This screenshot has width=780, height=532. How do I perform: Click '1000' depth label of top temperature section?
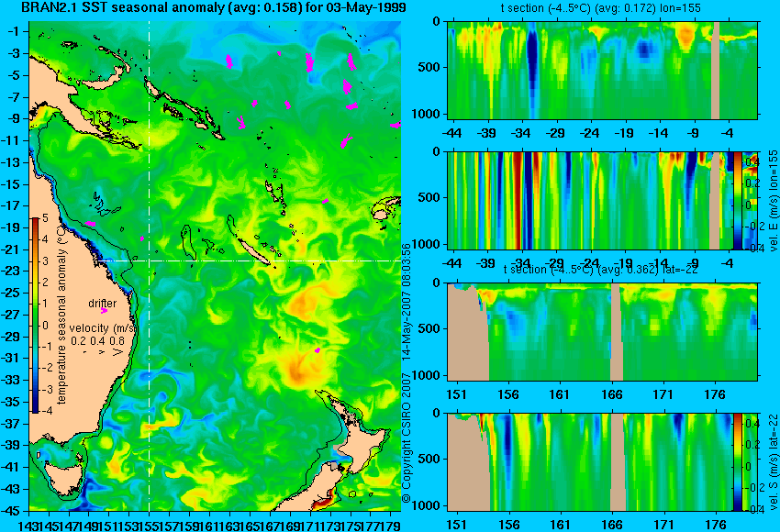[x=426, y=114]
